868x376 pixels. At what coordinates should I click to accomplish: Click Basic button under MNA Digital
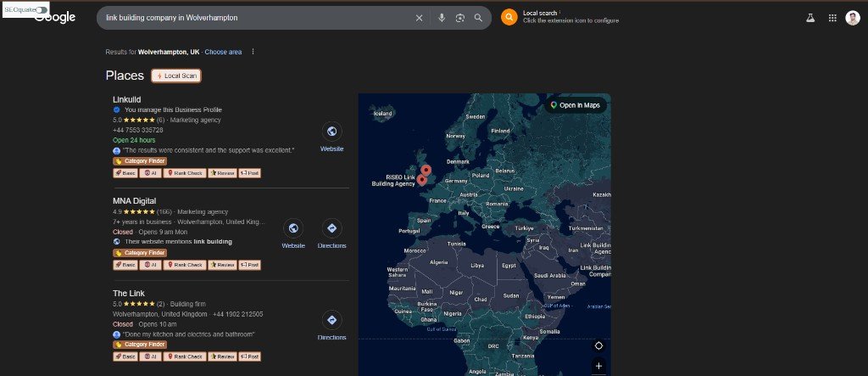125,265
